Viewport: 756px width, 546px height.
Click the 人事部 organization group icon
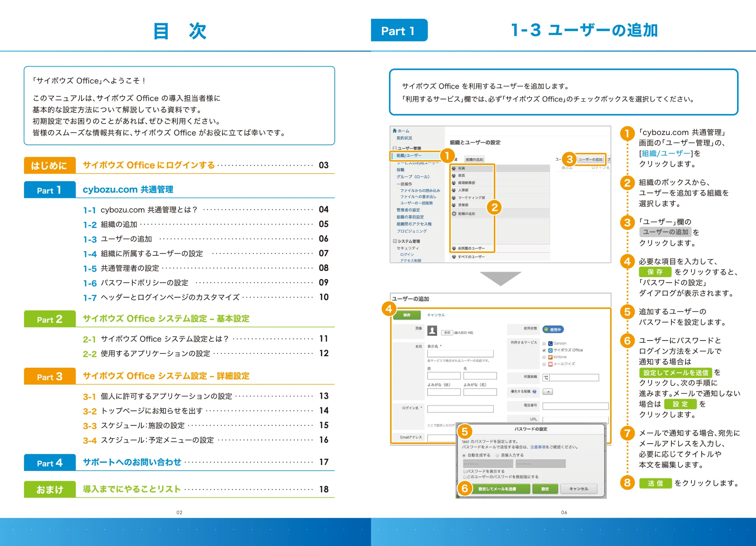[454, 190]
